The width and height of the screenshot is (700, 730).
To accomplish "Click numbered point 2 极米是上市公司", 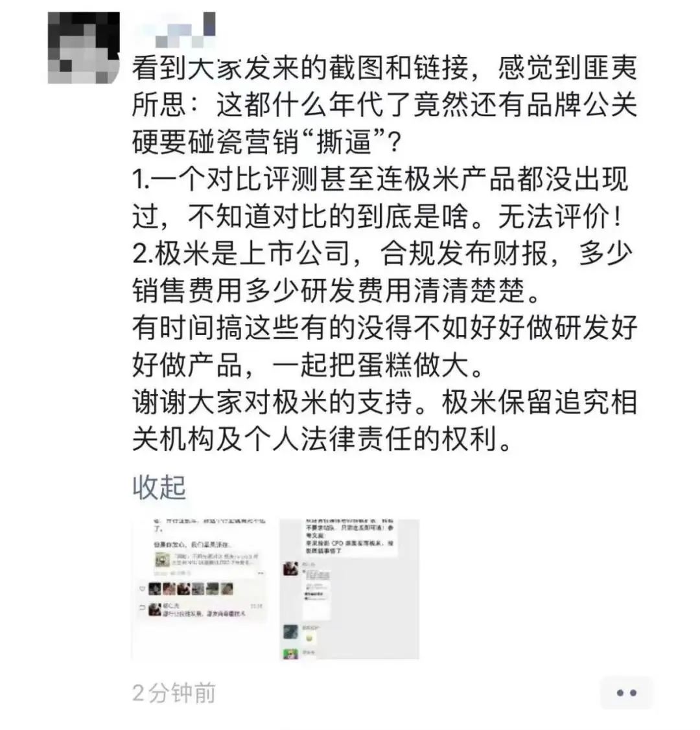I will tap(383, 254).
